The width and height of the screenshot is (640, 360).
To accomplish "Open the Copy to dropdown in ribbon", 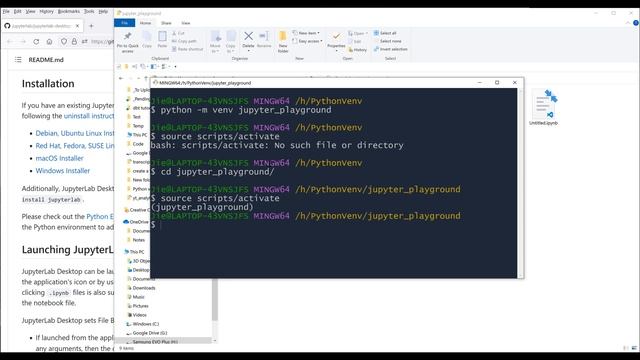I will 231,42.
